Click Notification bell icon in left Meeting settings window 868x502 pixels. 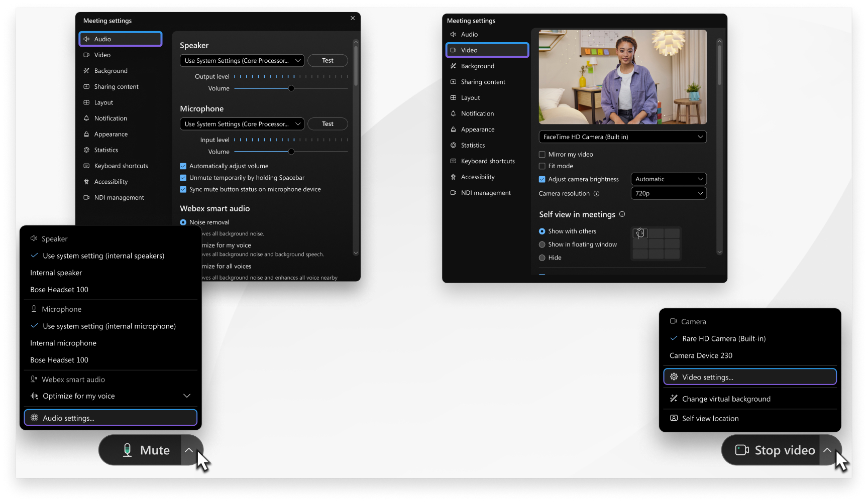click(86, 118)
